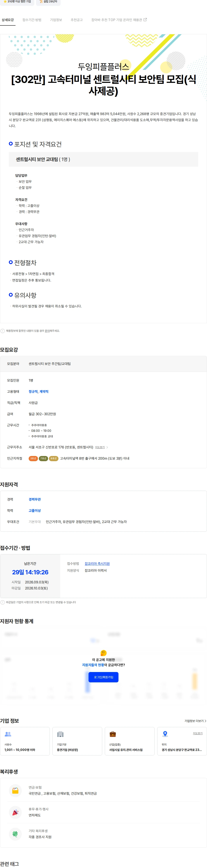Click the 기타 복리후생 clover icon
Screen dimensions: 207x868
pos(15,834)
